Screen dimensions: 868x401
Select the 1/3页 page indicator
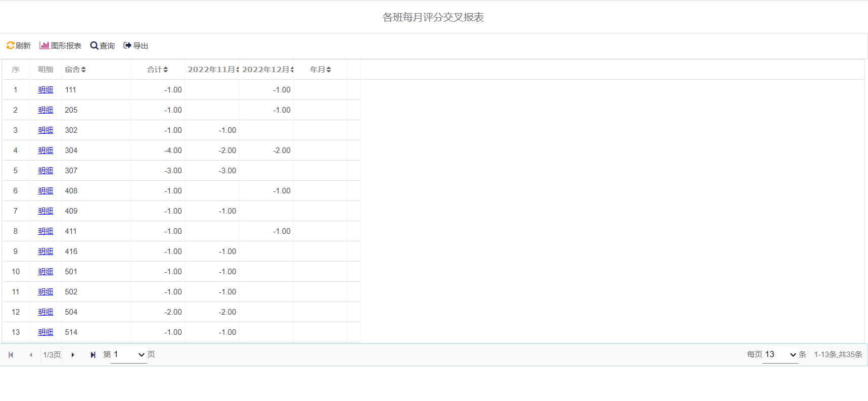(x=52, y=355)
